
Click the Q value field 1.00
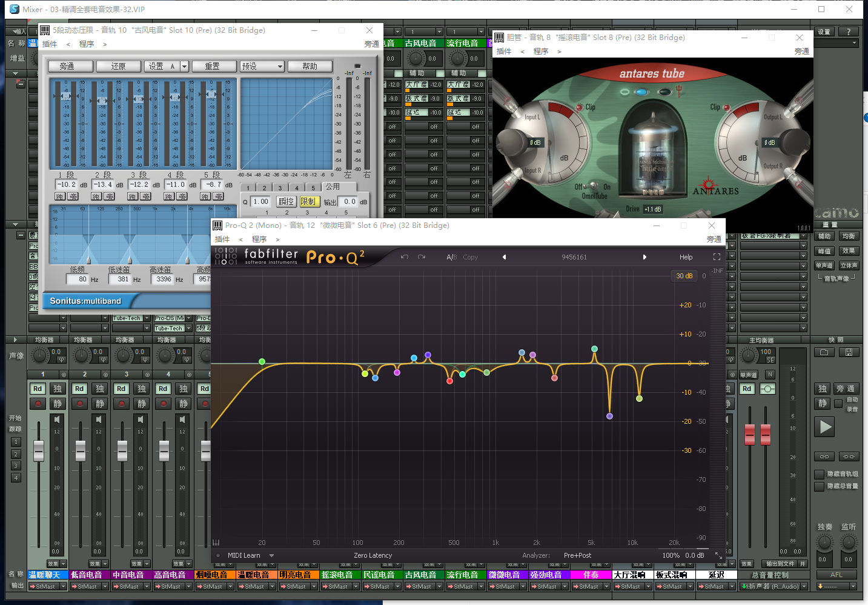coord(261,202)
